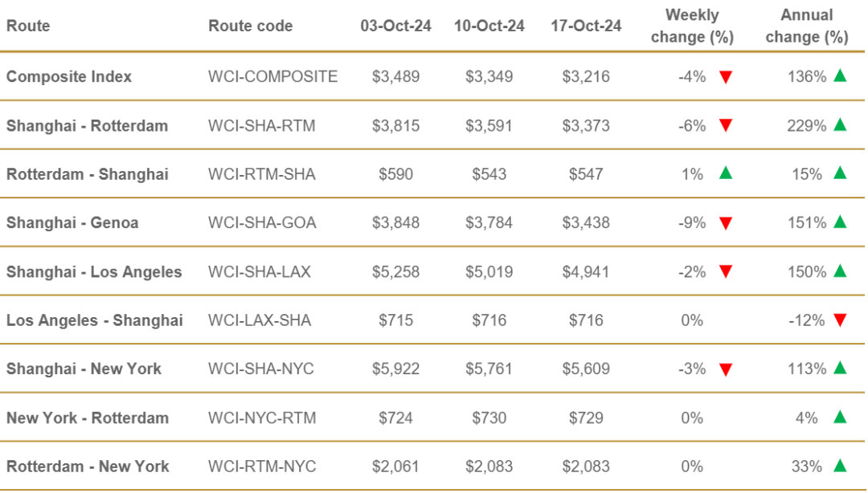The height and width of the screenshot is (493, 868).
Task: Click the green up arrow beside 229% annual change
Action: click(x=840, y=124)
